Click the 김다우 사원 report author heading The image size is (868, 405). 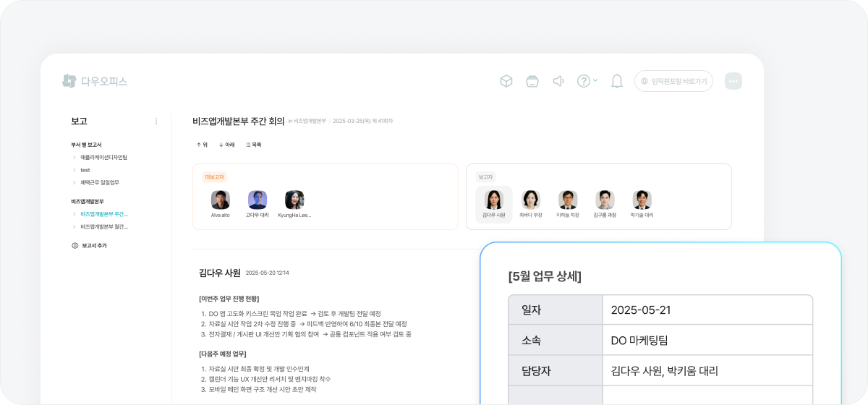[220, 273]
